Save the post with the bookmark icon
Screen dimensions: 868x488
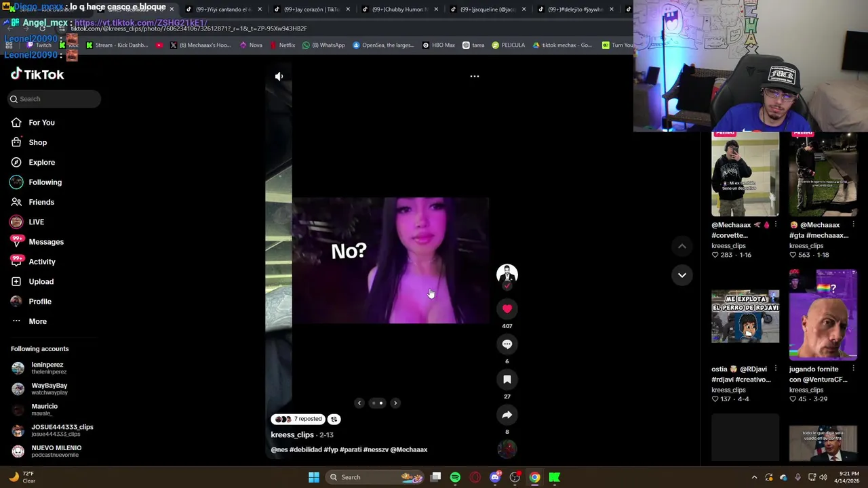pyautogui.click(x=507, y=380)
